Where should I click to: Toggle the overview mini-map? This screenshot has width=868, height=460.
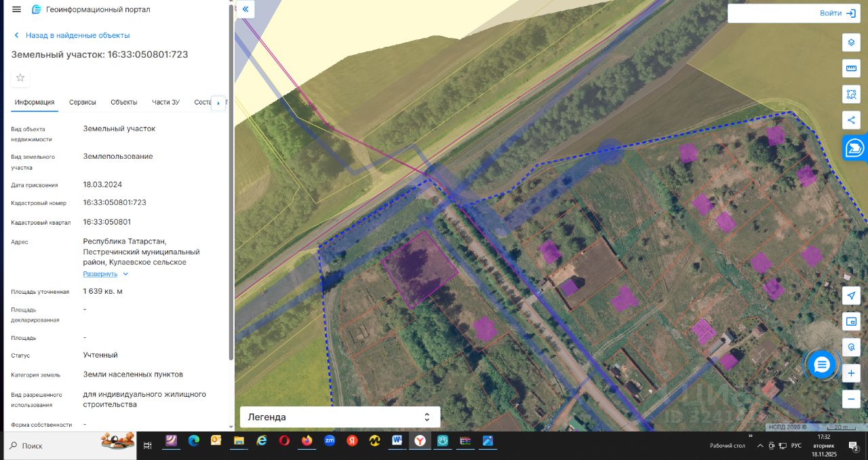click(x=851, y=321)
